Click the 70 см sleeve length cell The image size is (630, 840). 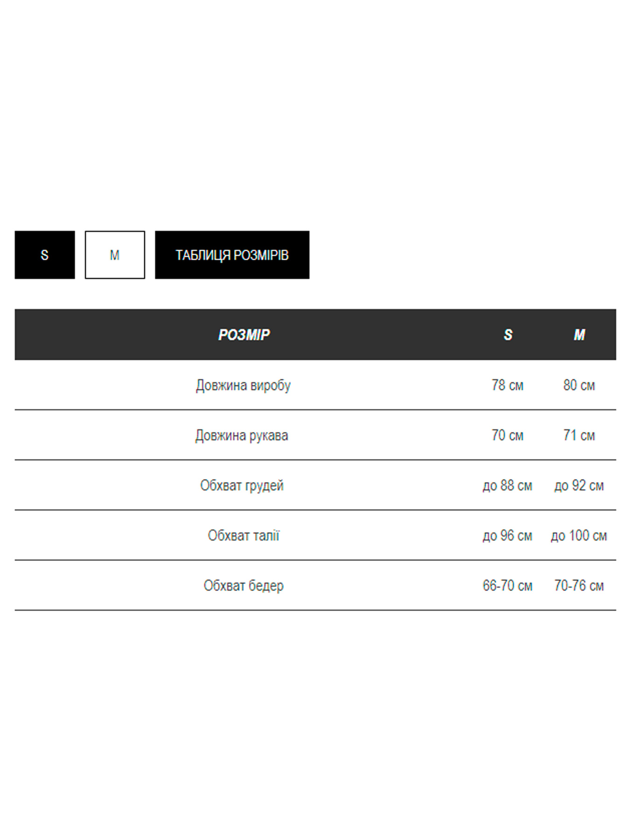pos(507,435)
